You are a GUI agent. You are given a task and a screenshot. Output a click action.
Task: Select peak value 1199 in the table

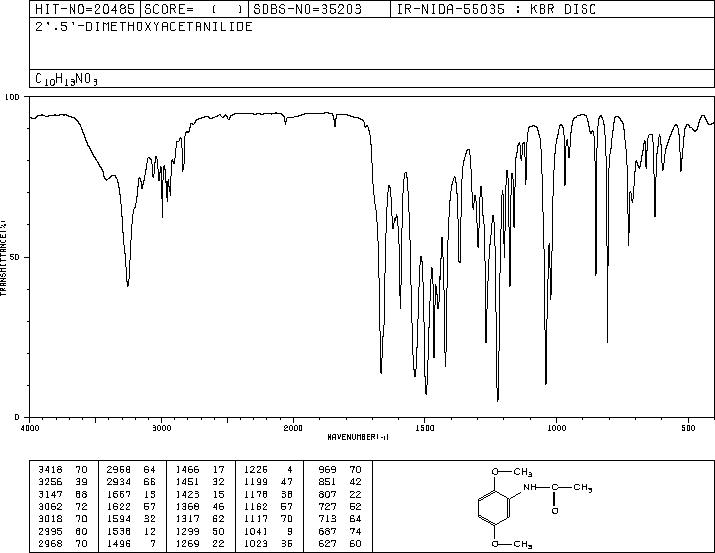[x=256, y=481]
